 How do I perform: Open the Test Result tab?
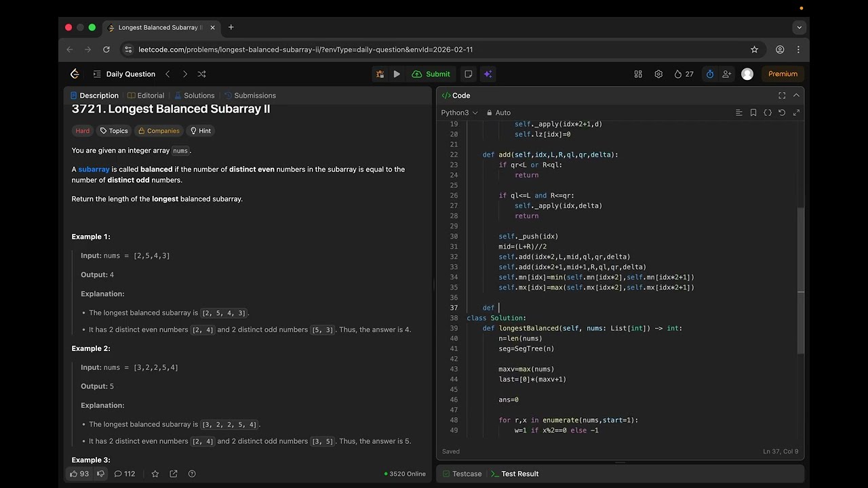(x=515, y=474)
